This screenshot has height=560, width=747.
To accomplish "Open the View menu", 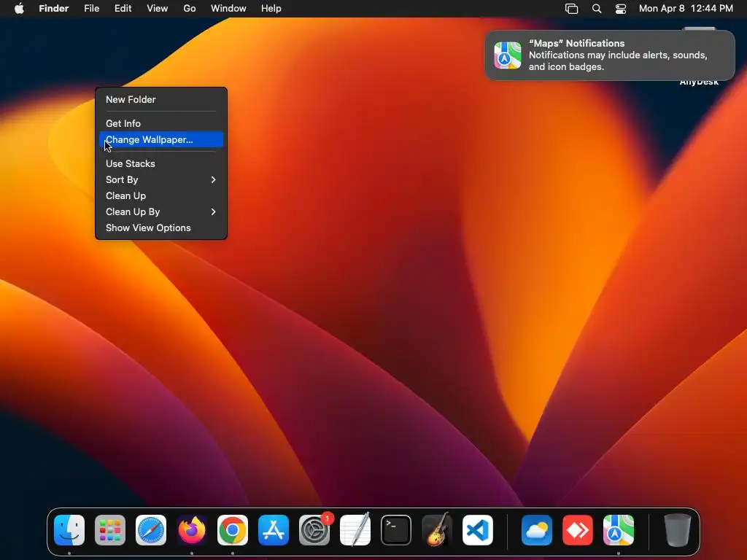I will (158, 9).
